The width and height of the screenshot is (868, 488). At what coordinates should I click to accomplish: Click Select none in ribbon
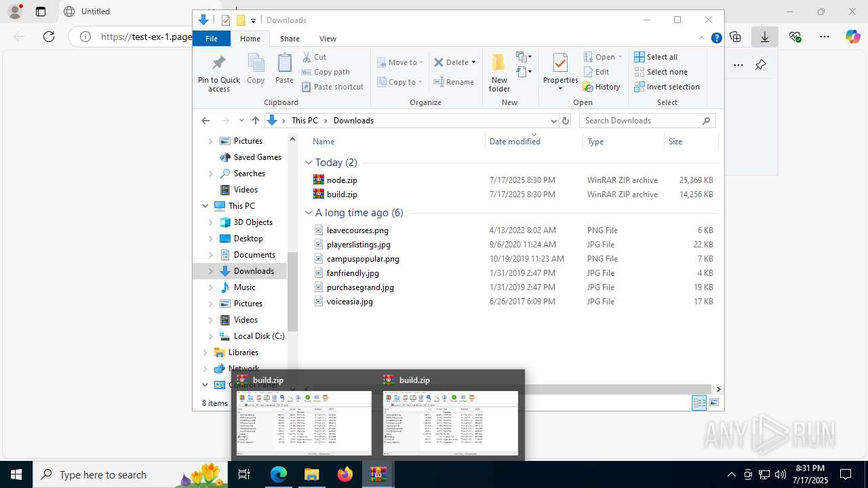click(660, 72)
